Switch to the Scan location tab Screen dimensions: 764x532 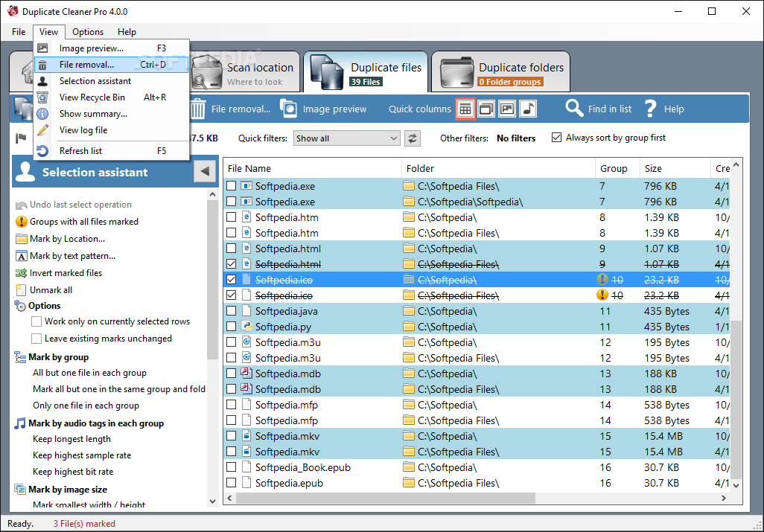click(x=244, y=72)
